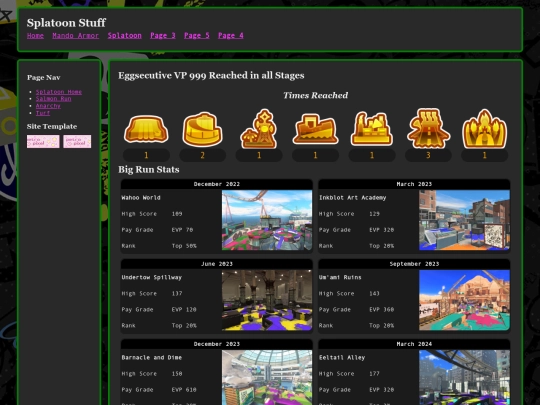The height and width of the screenshot is (405, 540).
Task: Click the 'Big Run Stats' heading
Action: [149, 169]
